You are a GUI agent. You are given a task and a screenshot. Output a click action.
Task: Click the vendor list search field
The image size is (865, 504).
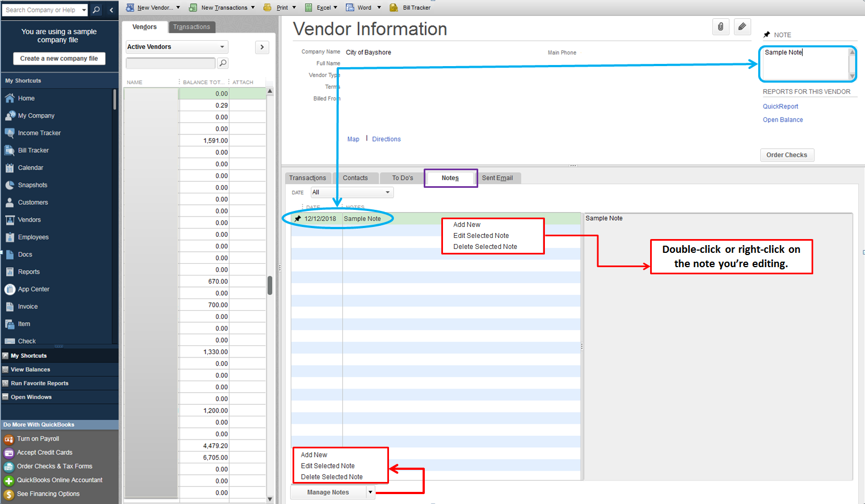coord(171,63)
